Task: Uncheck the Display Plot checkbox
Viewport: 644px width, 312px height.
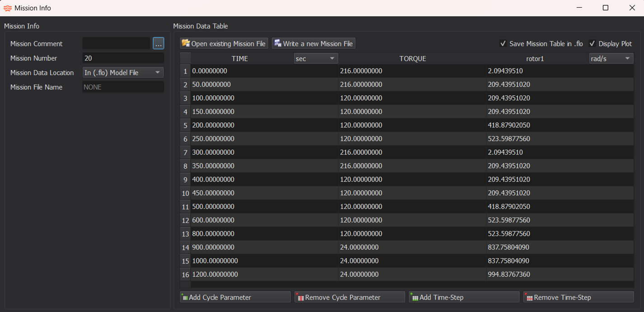Action: click(592, 44)
